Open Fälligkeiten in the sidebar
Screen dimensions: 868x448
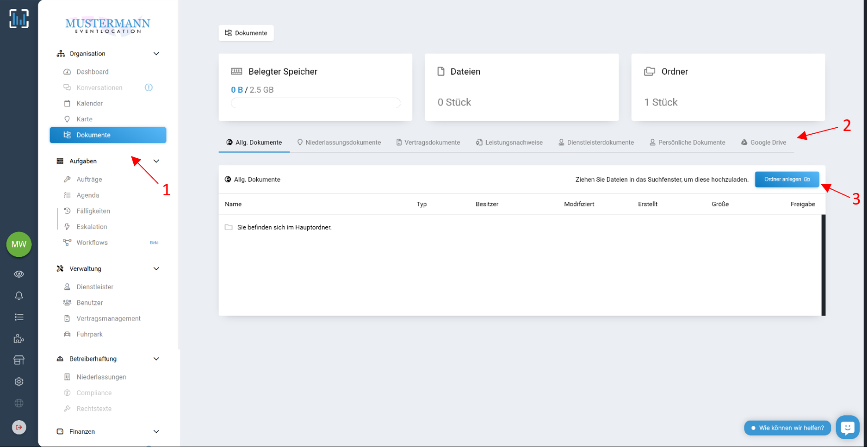click(x=93, y=211)
